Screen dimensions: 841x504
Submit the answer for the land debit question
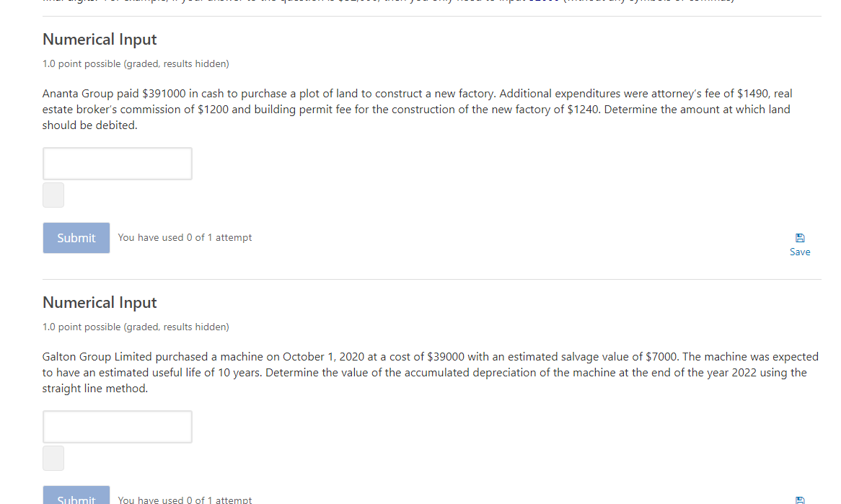(76, 237)
